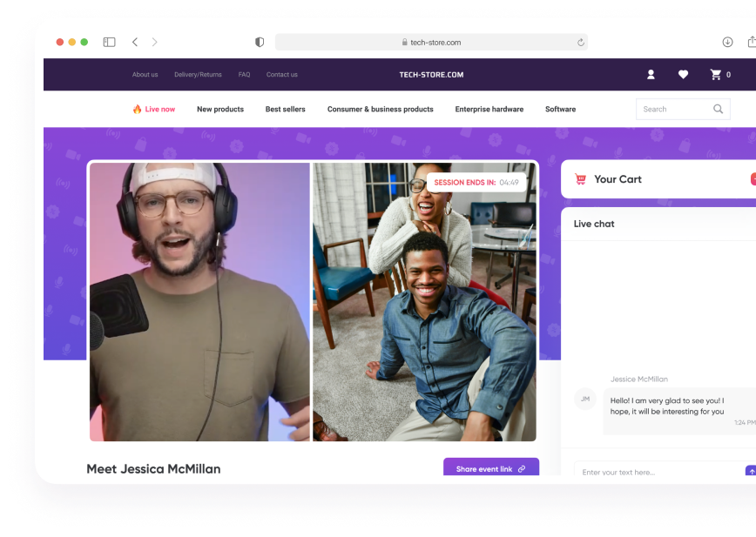The height and width of the screenshot is (537, 756).
Task: Open the About us link
Action: pyautogui.click(x=145, y=75)
